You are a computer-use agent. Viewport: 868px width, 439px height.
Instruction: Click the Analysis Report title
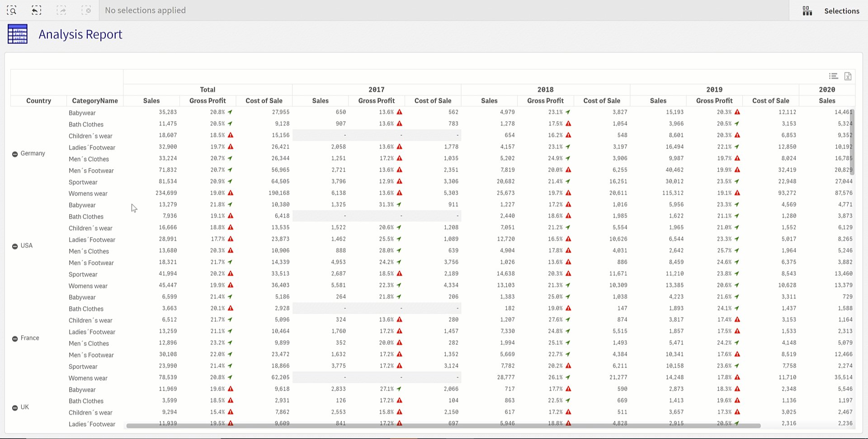tap(80, 34)
